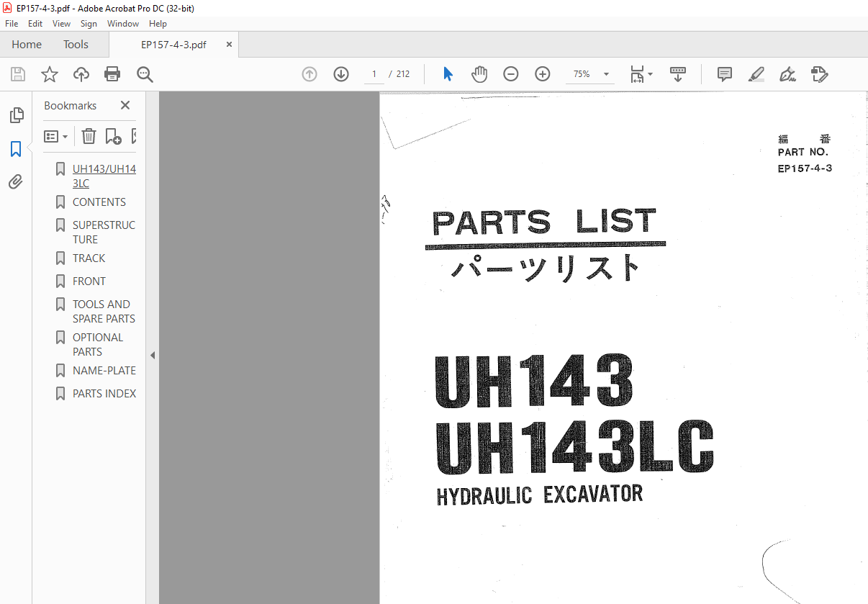Jump to CONTENTS bookmark
The width and height of the screenshot is (868, 604).
pyautogui.click(x=99, y=202)
